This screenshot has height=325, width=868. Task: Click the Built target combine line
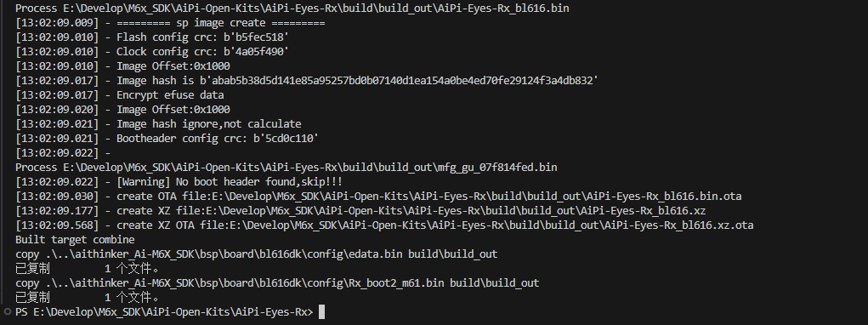(x=75, y=240)
